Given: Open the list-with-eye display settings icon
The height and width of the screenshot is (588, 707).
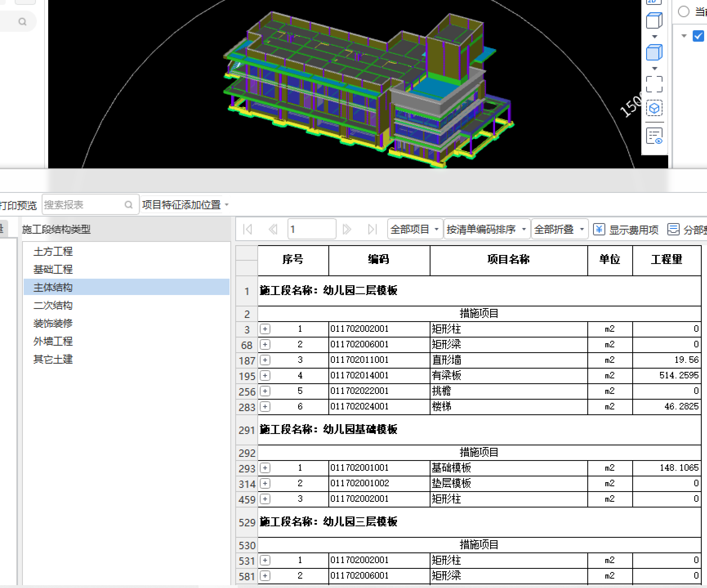Looking at the screenshot, I should coord(654,136).
